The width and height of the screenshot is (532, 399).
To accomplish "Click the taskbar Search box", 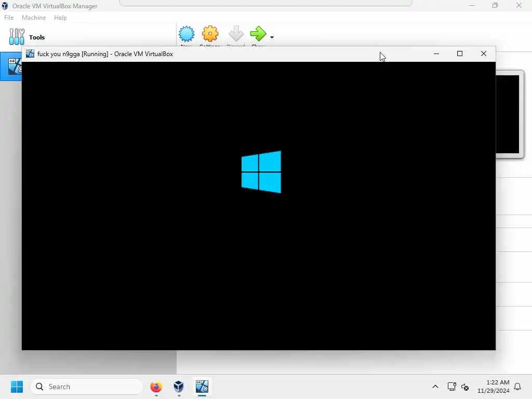I will tap(87, 387).
